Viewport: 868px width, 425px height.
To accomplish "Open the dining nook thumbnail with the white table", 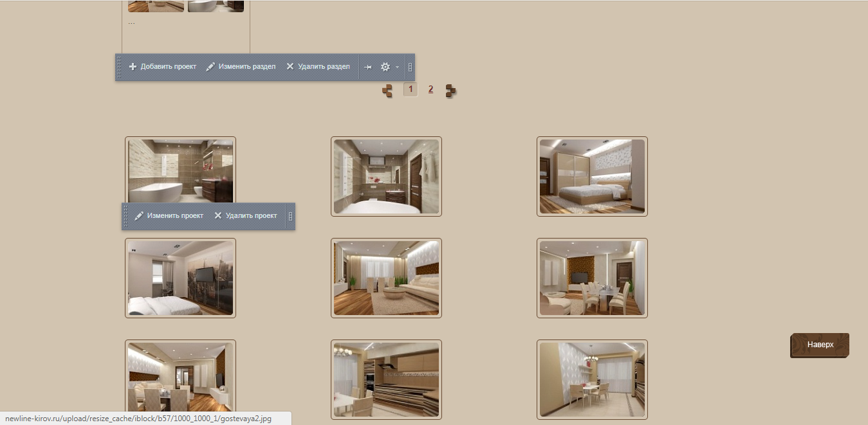I will click(592, 379).
